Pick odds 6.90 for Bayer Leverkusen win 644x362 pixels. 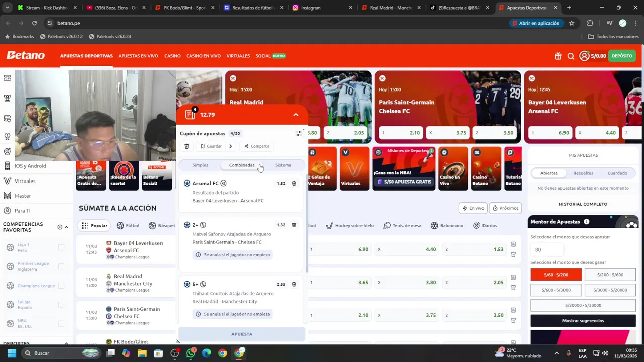click(340, 249)
